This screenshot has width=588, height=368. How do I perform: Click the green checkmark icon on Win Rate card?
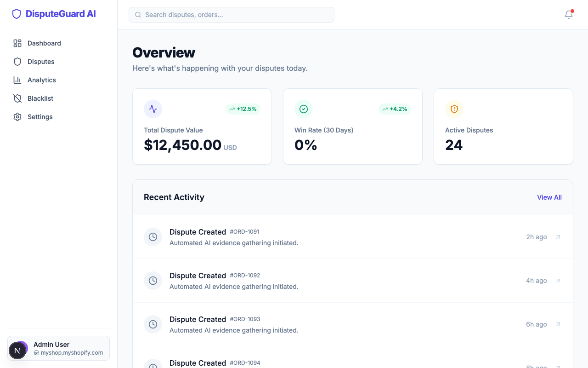pos(304,109)
